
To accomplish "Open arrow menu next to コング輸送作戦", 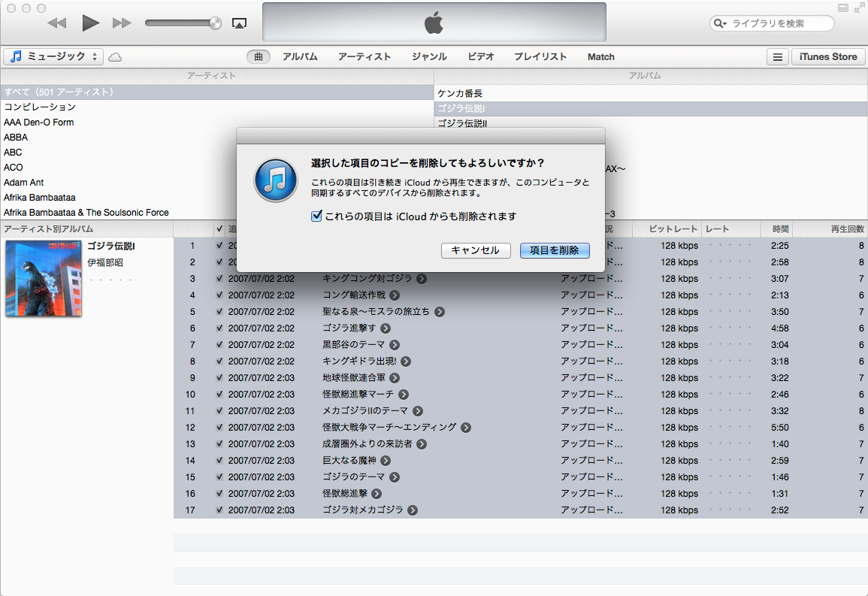I will [x=395, y=295].
